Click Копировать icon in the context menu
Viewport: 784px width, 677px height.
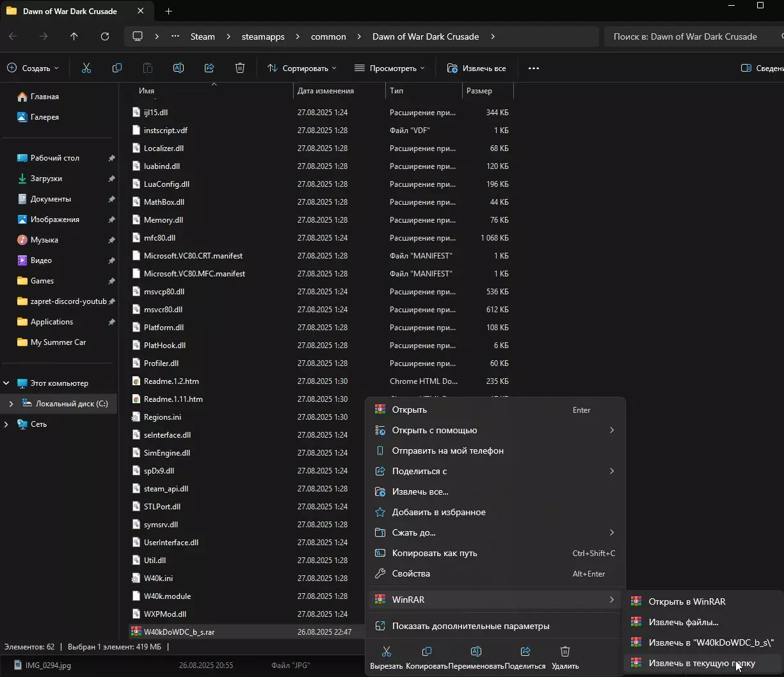pos(426,651)
